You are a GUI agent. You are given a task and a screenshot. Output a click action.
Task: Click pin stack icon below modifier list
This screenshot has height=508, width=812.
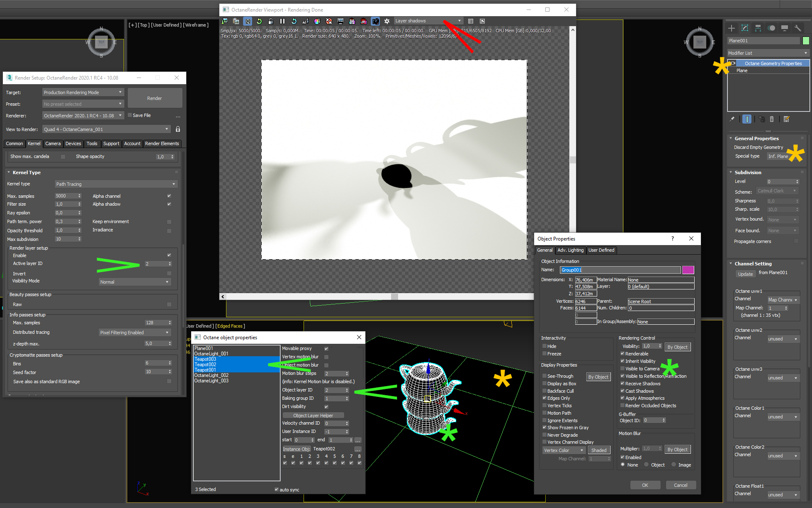click(732, 119)
